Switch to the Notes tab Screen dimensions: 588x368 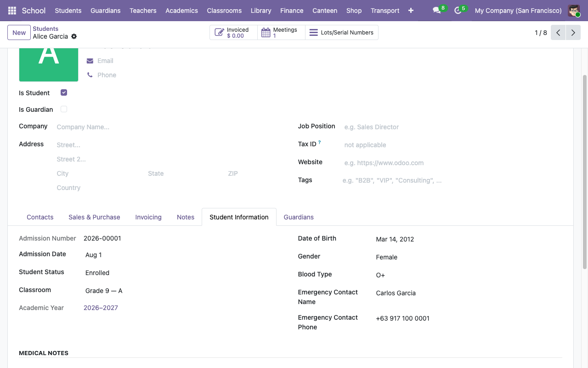tap(186, 217)
